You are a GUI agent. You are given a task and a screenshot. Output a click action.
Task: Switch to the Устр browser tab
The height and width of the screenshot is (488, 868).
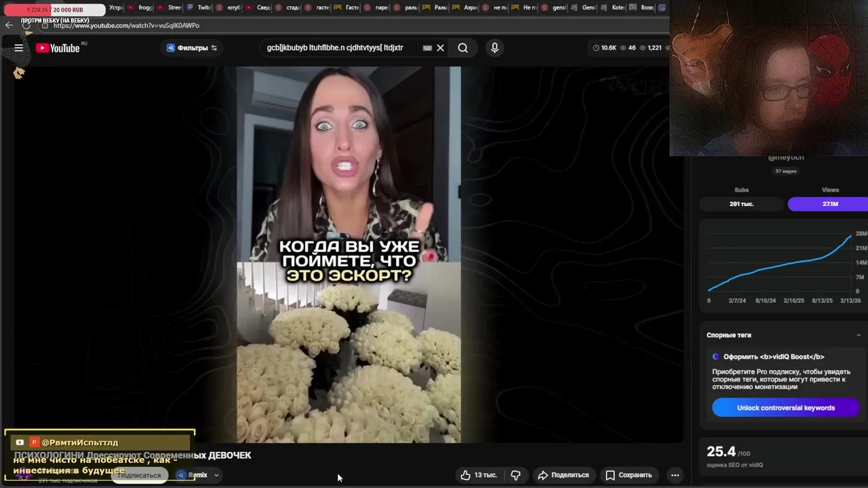pos(115,7)
